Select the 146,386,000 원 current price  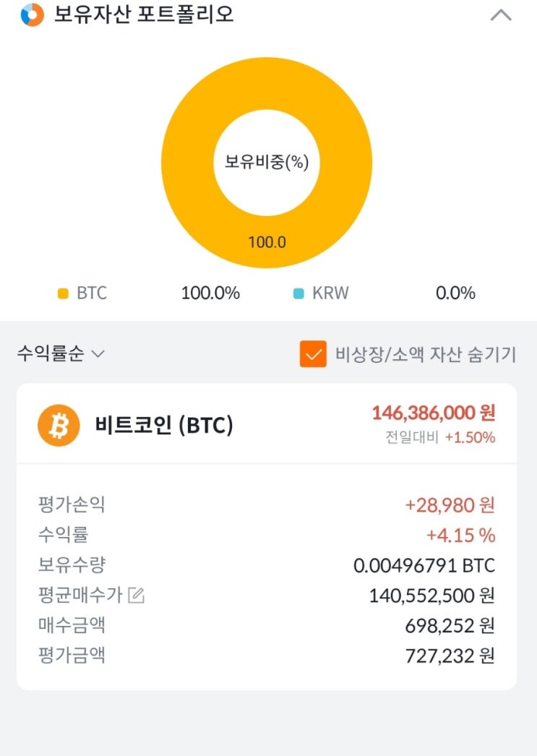(x=434, y=413)
